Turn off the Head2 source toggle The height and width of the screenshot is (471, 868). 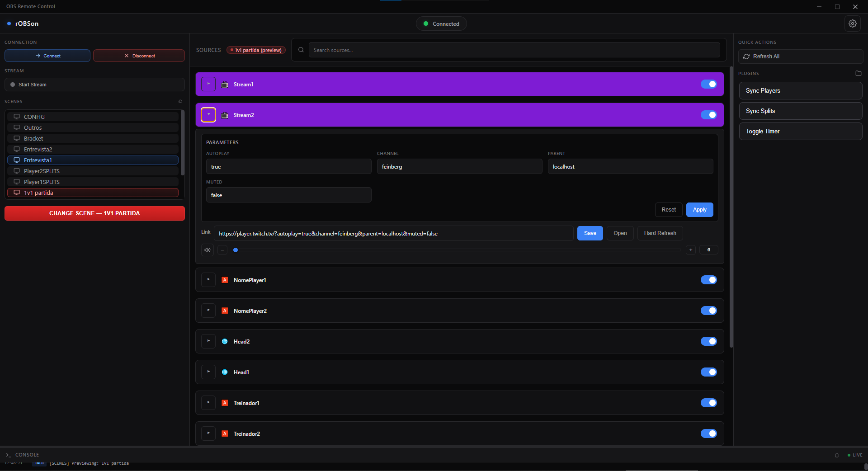708,342
